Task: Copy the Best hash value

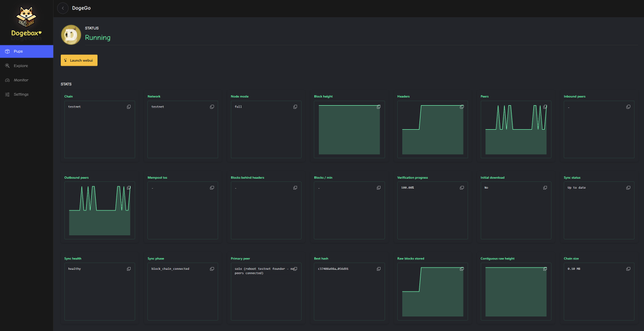Action: (378, 269)
